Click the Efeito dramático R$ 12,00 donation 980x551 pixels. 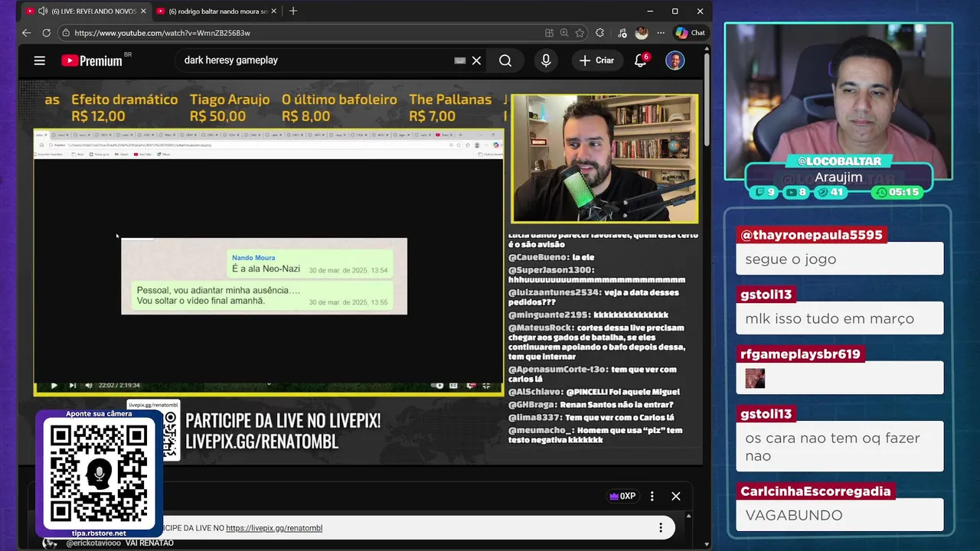click(124, 108)
